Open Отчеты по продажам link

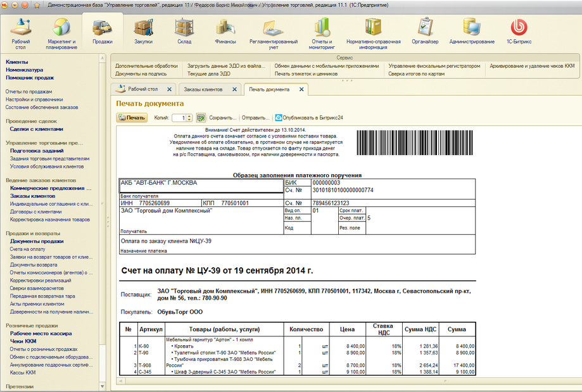tap(28, 91)
